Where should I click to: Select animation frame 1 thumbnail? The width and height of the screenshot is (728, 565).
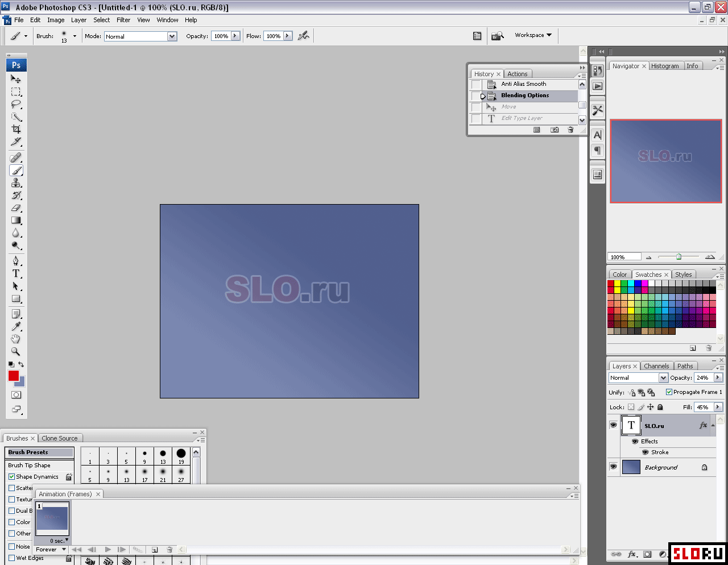(52, 520)
